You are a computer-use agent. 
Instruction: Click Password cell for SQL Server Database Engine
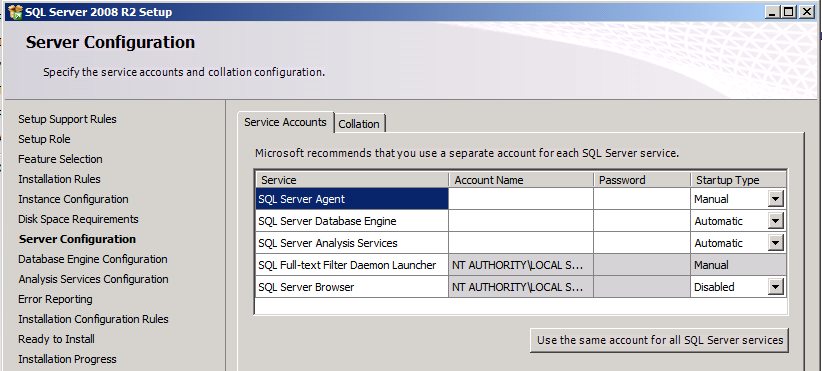tap(642, 221)
